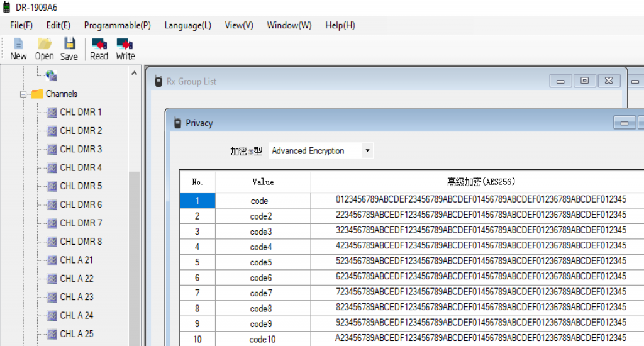Click the AES key starting with 0123456789ABCDEF
644x346 pixels.
coord(481,199)
